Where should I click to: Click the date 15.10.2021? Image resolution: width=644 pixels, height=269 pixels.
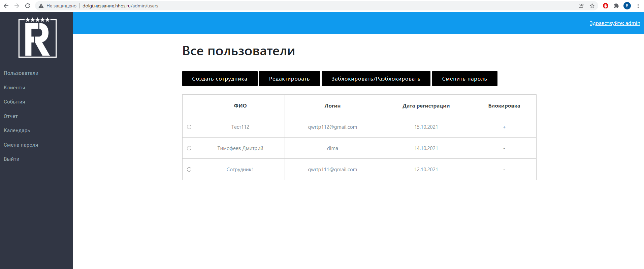click(426, 127)
